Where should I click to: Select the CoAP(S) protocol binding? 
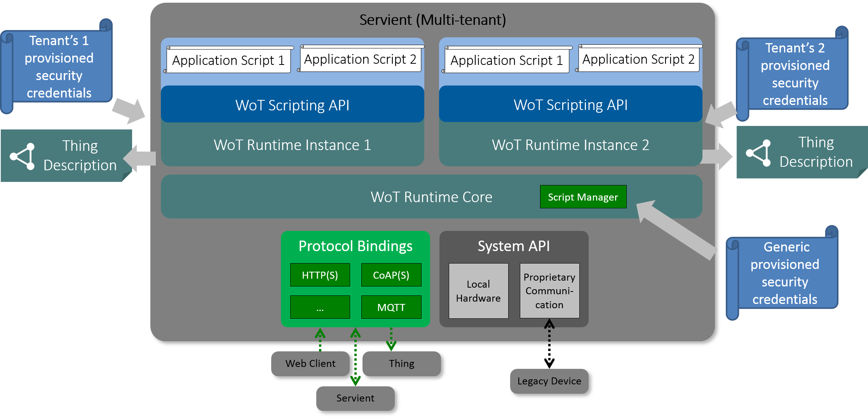pos(391,275)
